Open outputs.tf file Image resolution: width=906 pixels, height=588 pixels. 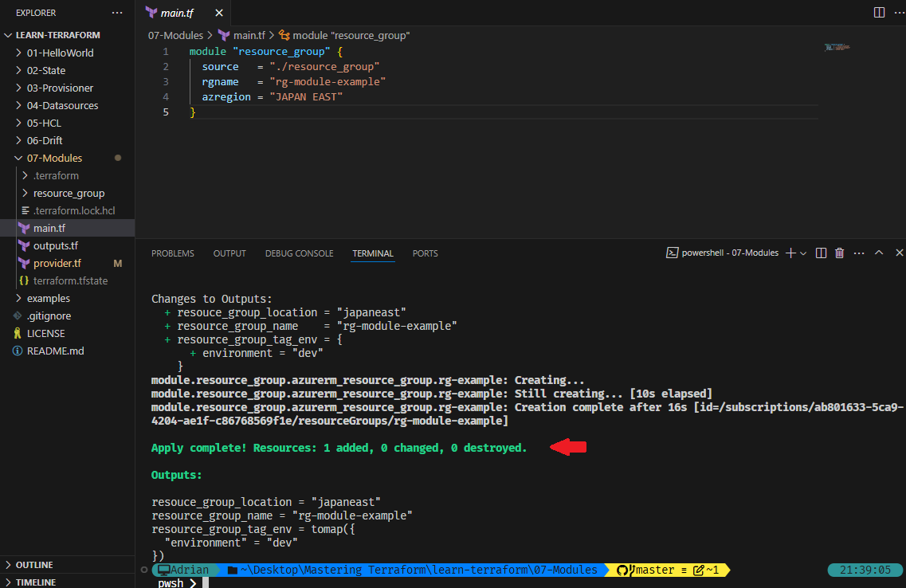(x=67, y=246)
